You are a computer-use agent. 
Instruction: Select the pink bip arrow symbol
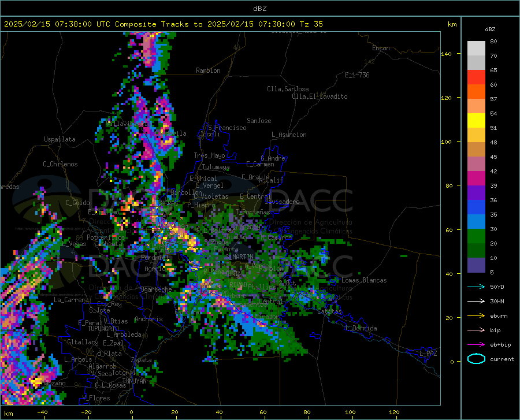[476, 330]
